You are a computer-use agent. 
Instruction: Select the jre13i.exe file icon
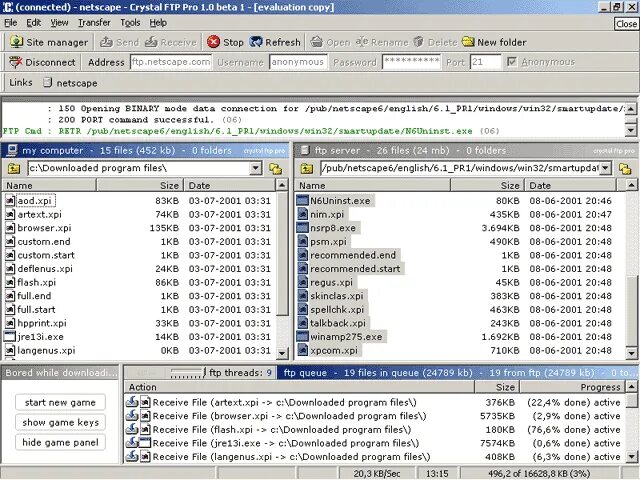click(x=10, y=337)
